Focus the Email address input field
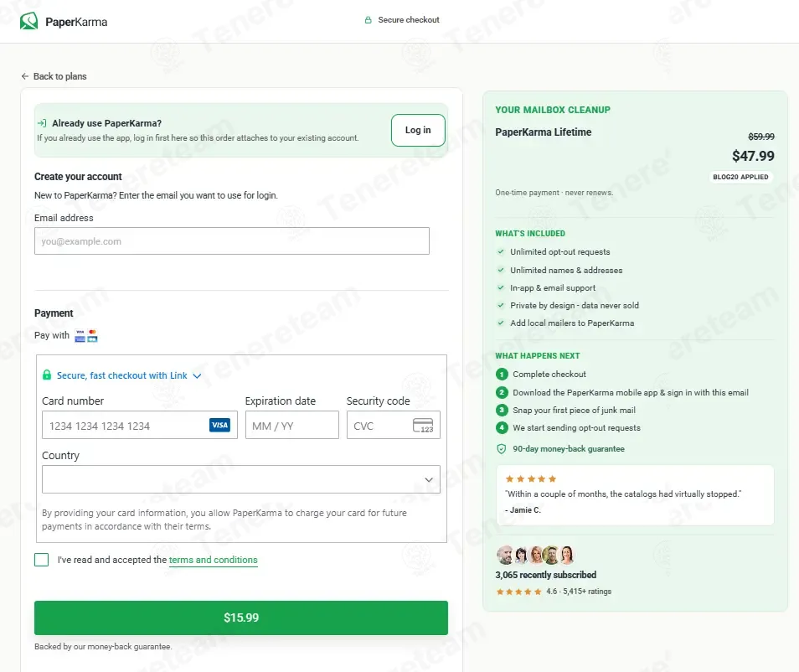 (232, 240)
